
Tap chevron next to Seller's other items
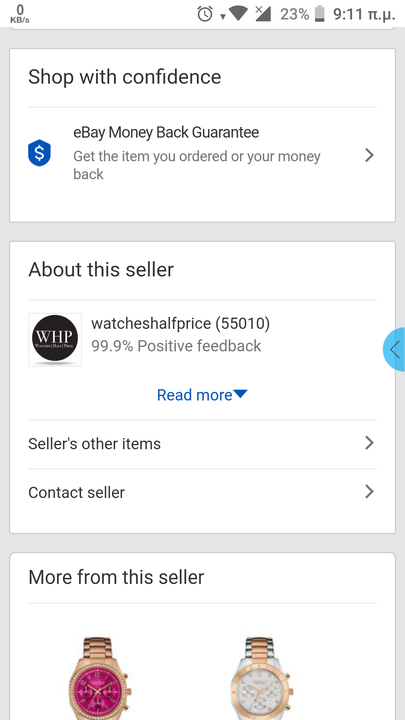click(x=369, y=443)
